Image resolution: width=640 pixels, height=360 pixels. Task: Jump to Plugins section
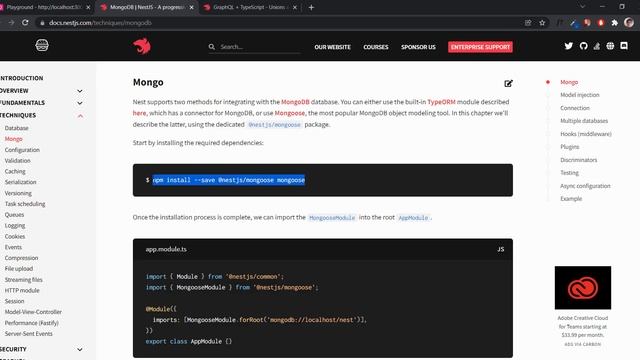(569, 147)
